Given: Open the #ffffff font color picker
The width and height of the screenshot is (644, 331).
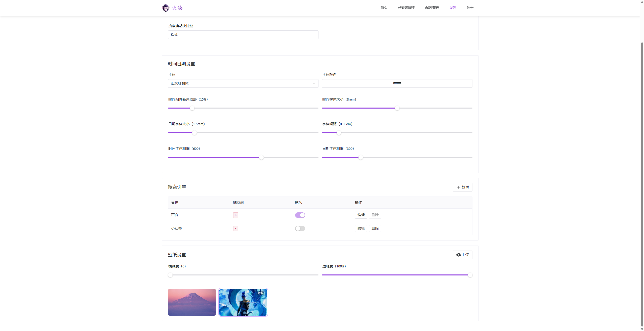Looking at the screenshot, I should point(397,83).
